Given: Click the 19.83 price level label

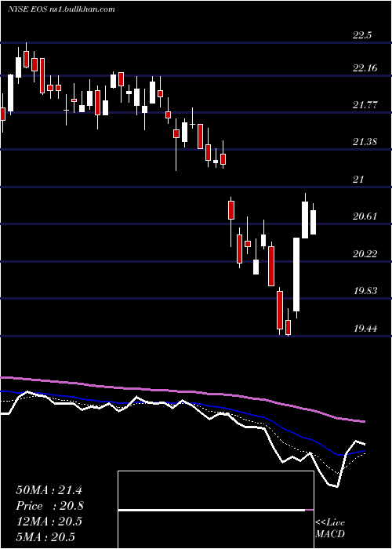Looking at the screenshot, I should click(365, 291).
